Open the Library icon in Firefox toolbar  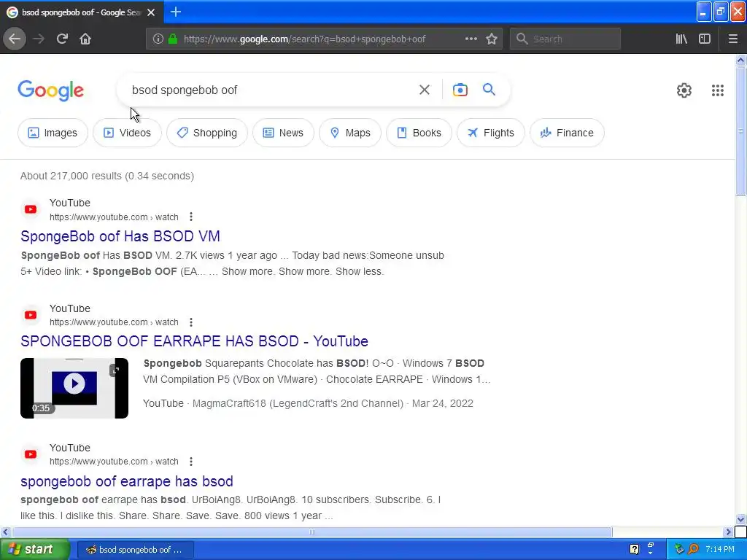(x=682, y=39)
